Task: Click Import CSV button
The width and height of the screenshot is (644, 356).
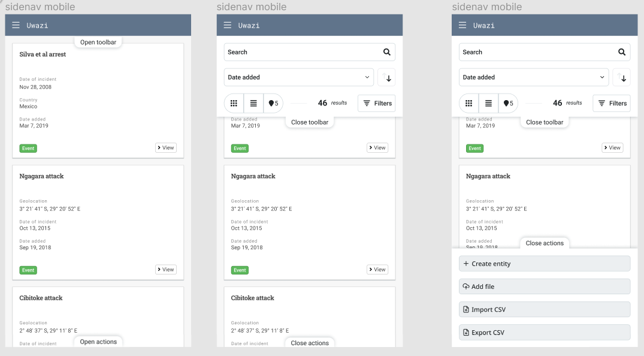Action: pos(545,309)
